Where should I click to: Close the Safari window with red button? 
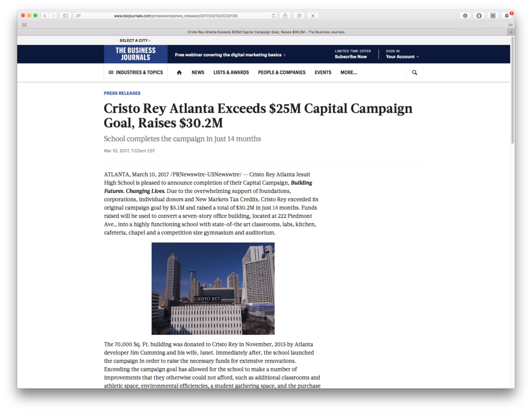click(23, 16)
